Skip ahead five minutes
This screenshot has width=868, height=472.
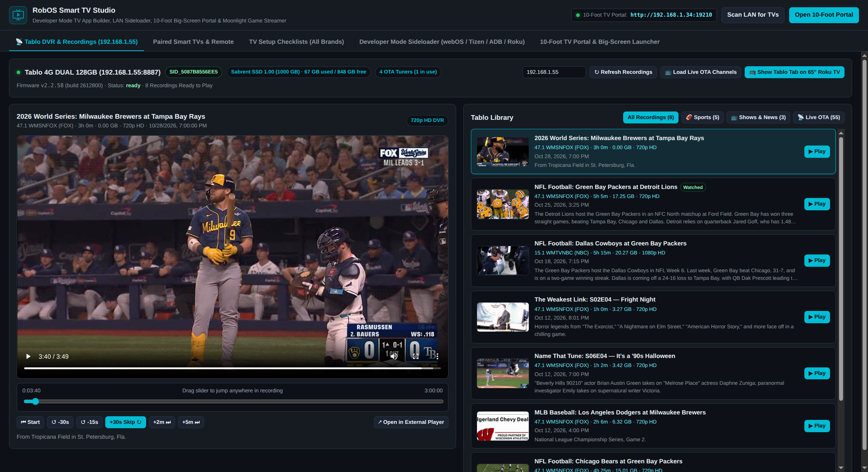pyautogui.click(x=191, y=422)
